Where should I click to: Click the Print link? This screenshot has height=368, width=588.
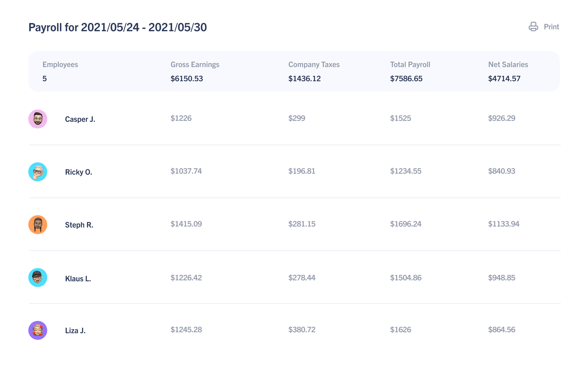pos(551,26)
